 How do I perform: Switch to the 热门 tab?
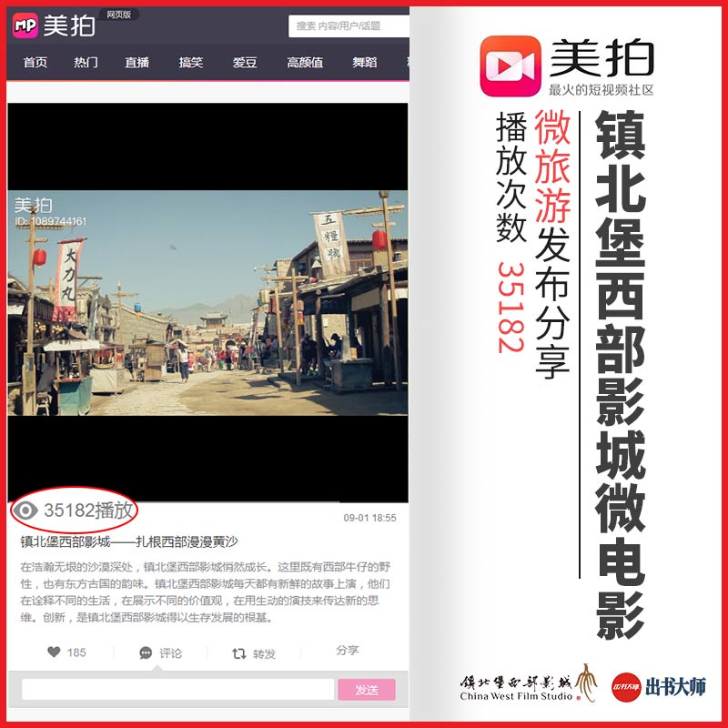pos(86,63)
